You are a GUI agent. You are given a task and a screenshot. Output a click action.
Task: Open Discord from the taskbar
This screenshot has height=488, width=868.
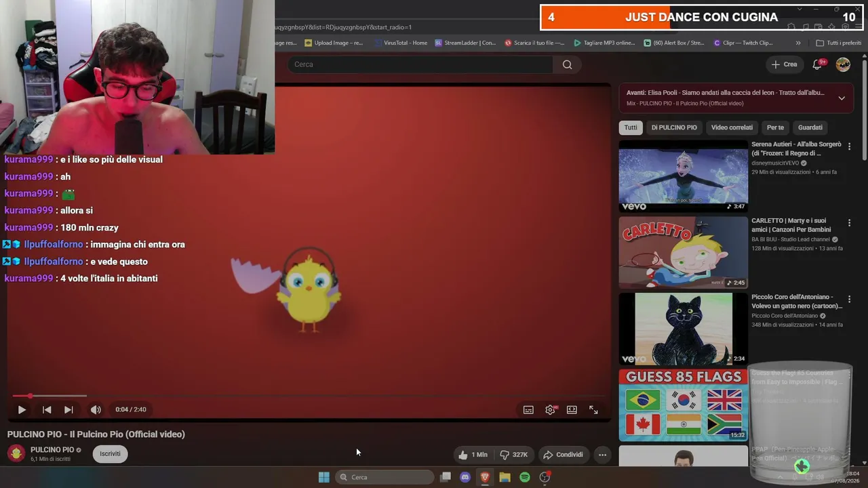(x=465, y=477)
